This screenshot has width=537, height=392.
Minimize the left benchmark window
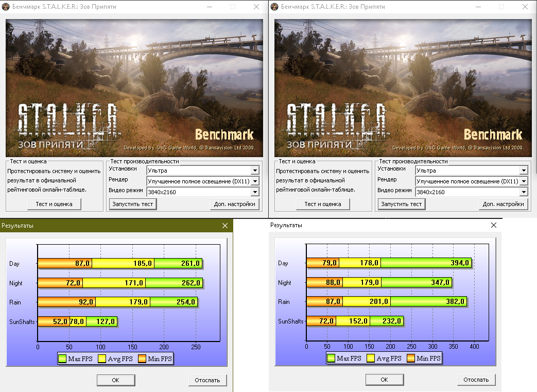click(x=210, y=7)
